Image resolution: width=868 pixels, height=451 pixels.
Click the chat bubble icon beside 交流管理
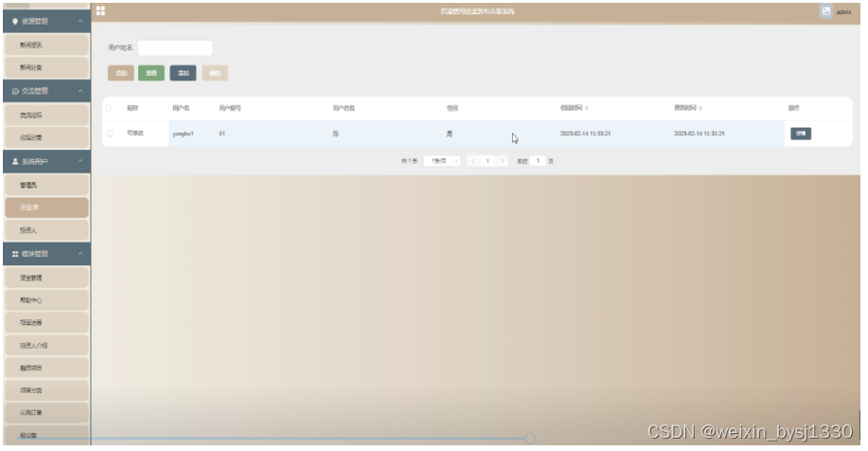15,91
